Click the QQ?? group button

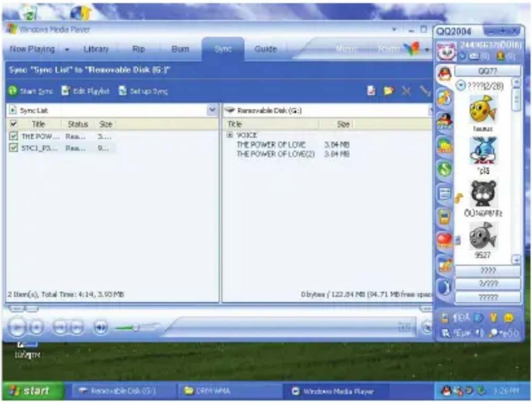click(488, 71)
